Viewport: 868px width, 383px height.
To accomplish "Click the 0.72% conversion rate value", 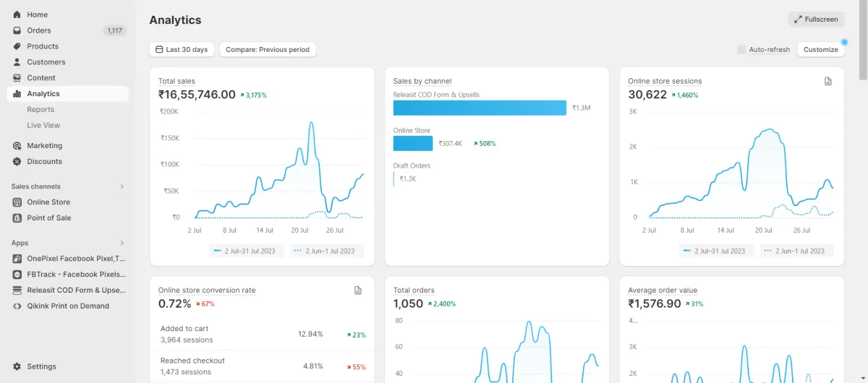I will [175, 304].
